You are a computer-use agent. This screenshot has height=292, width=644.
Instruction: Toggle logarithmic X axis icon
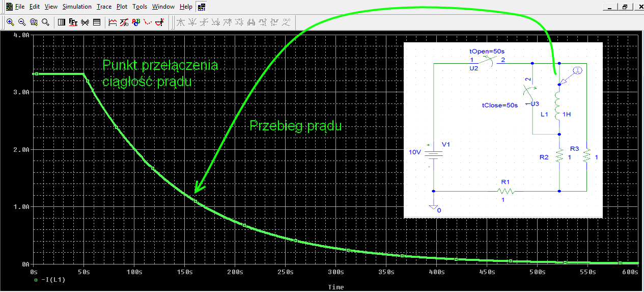pyautogui.click(x=62, y=22)
